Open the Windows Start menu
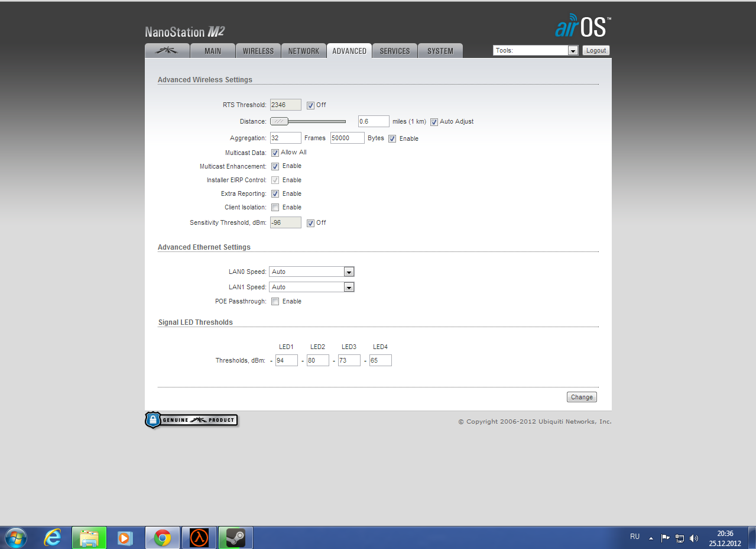Screen dimensions: 756x549 [16, 538]
